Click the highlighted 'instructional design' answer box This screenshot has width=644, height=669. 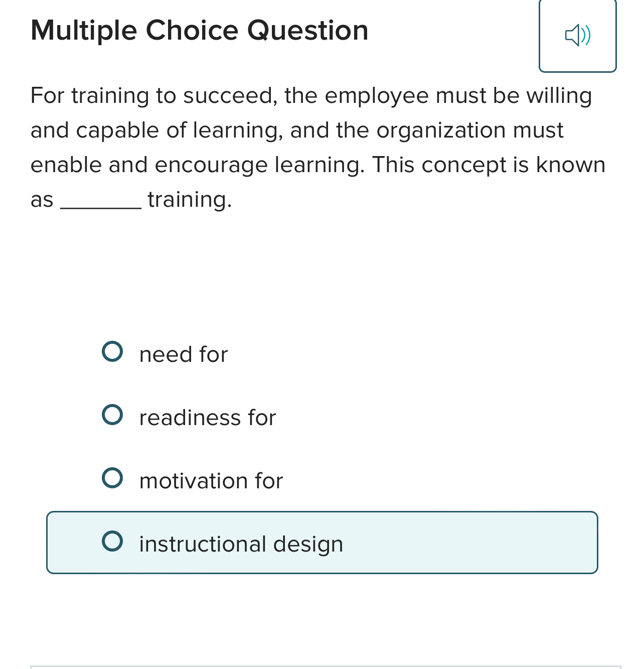[x=322, y=542]
